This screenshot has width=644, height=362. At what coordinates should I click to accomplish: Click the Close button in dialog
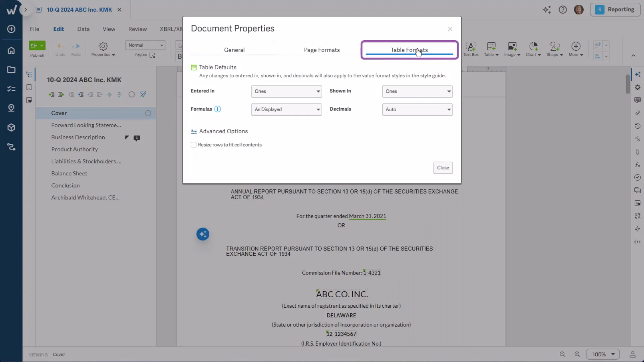[443, 168]
